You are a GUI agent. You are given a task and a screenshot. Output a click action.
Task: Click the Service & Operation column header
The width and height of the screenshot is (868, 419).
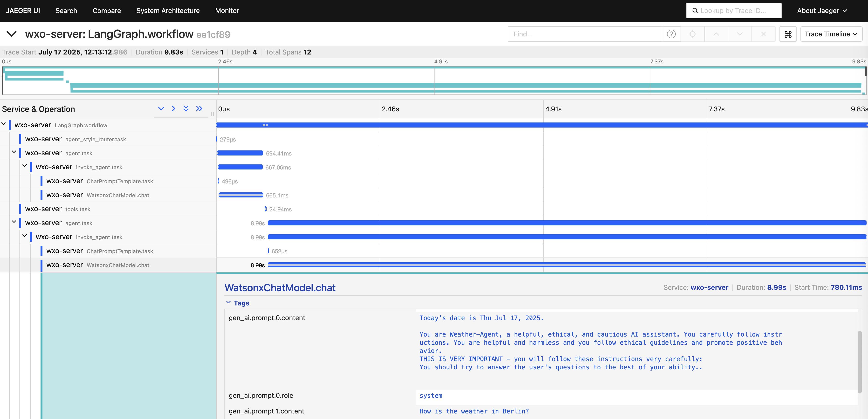coord(38,109)
